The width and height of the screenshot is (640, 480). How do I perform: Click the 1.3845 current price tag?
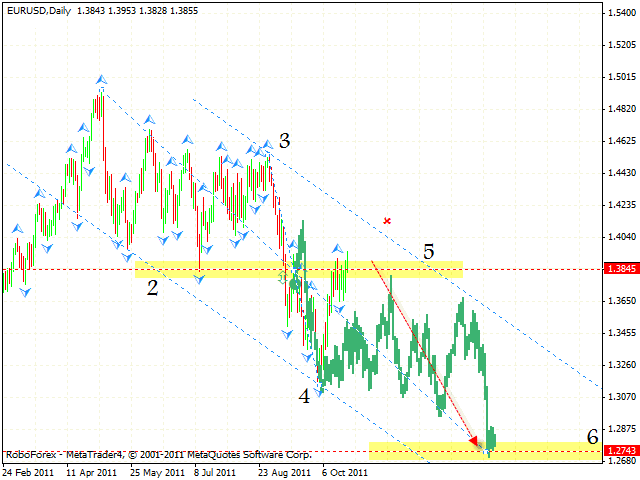click(619, 269)
